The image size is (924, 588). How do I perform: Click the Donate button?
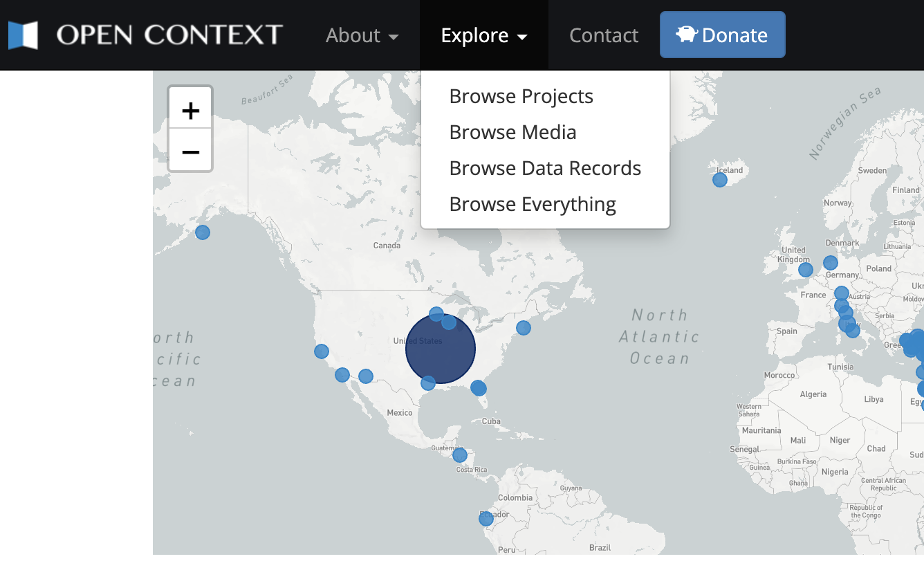point(722,34)
